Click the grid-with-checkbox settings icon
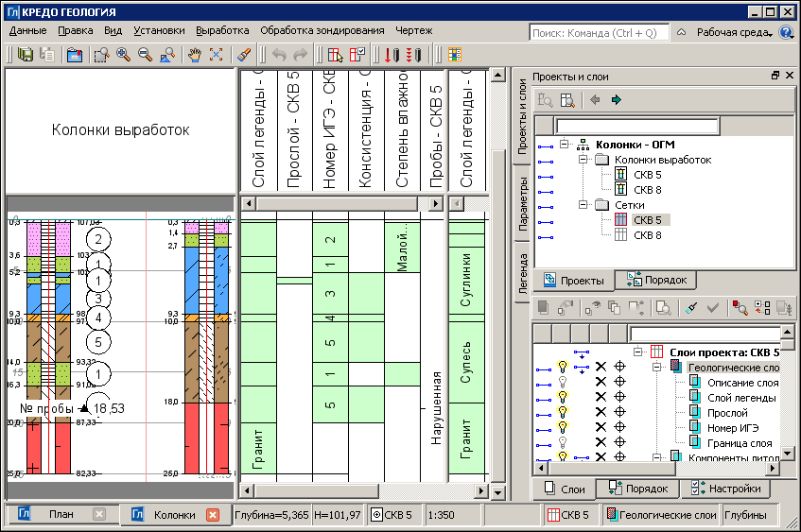The height and width of the screenshot is (532, 801). click(357, 55)
